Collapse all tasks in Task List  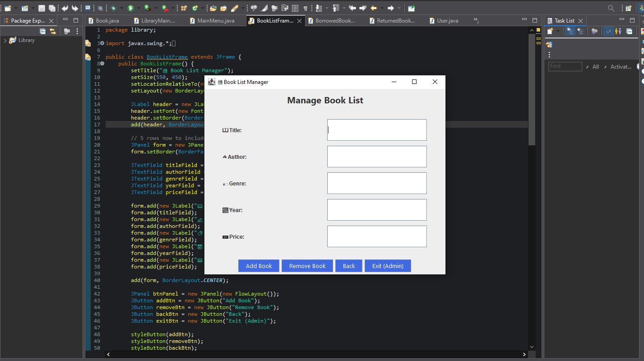[629, 31]
